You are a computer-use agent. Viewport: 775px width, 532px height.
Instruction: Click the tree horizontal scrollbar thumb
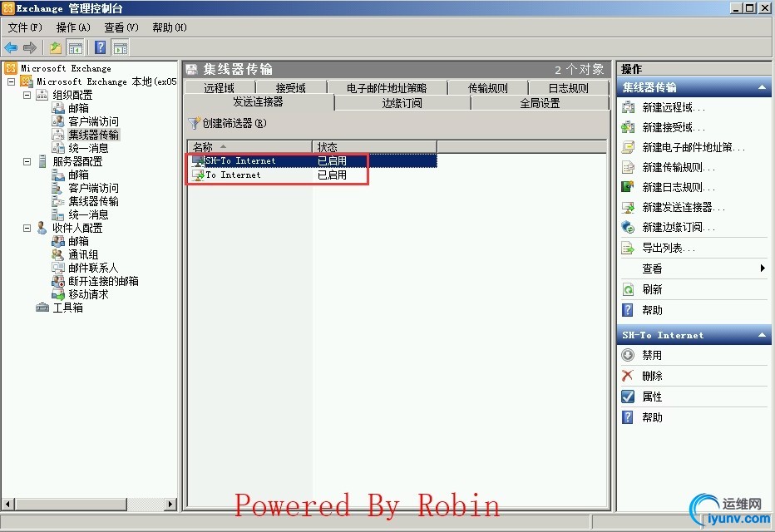[x=71, y=504]
